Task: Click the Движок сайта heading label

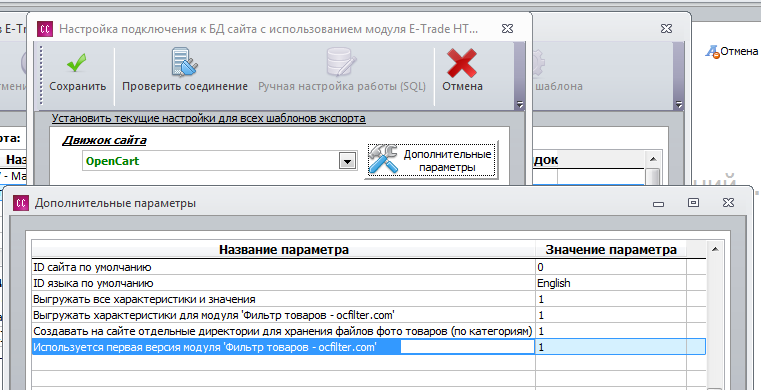Action: [x=104, y=141]
